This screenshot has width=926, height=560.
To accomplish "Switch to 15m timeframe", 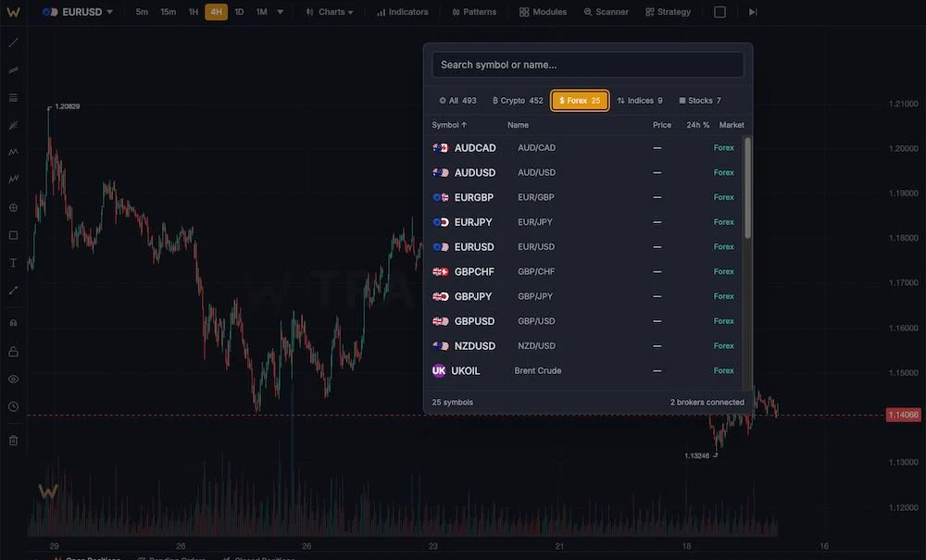I will (168, 12).
